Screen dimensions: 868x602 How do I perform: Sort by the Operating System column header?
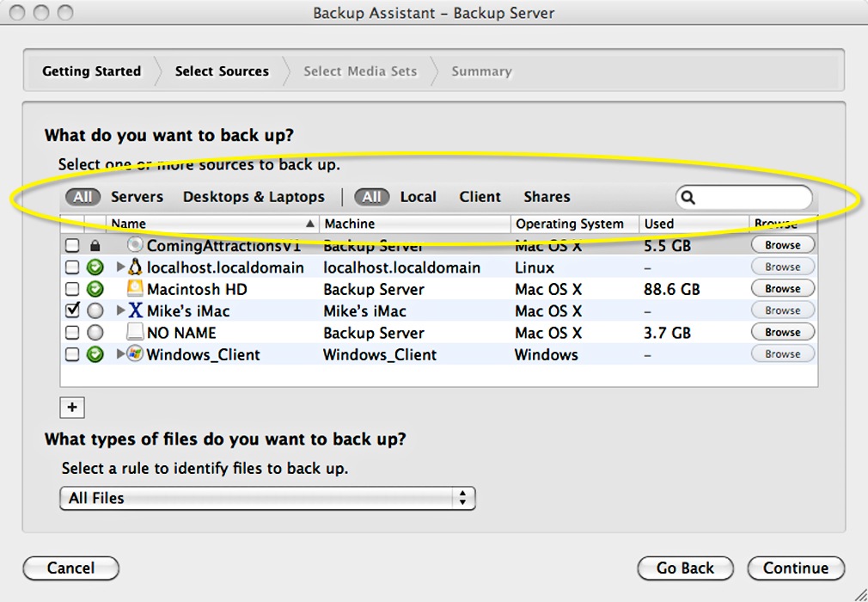(575, 224)
